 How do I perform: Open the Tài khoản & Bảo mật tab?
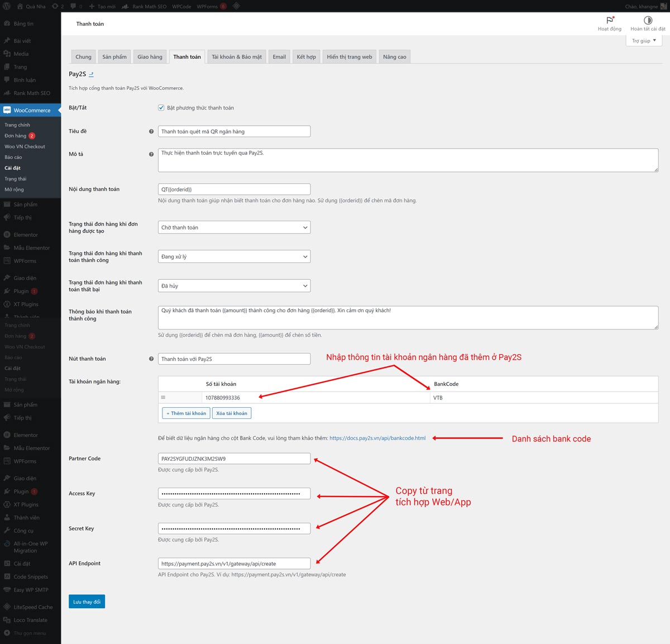tap(237, 57)
